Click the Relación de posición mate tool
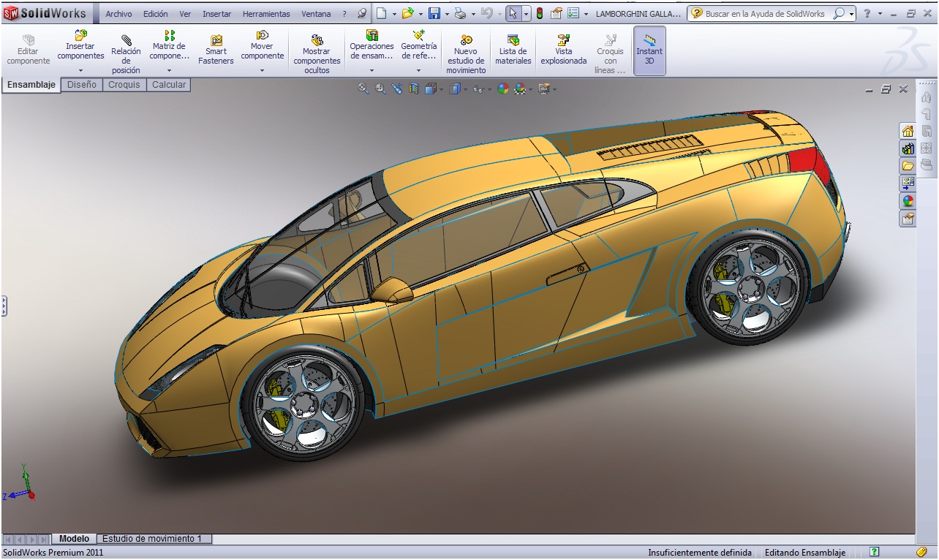This screenshot has width=939, height=560. tap(126, 51)
